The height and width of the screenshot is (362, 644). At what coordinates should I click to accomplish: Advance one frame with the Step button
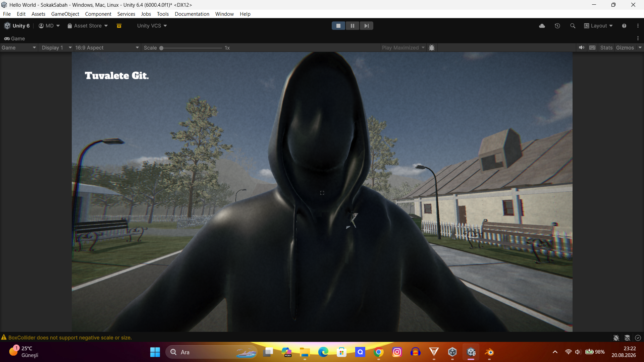366,26
